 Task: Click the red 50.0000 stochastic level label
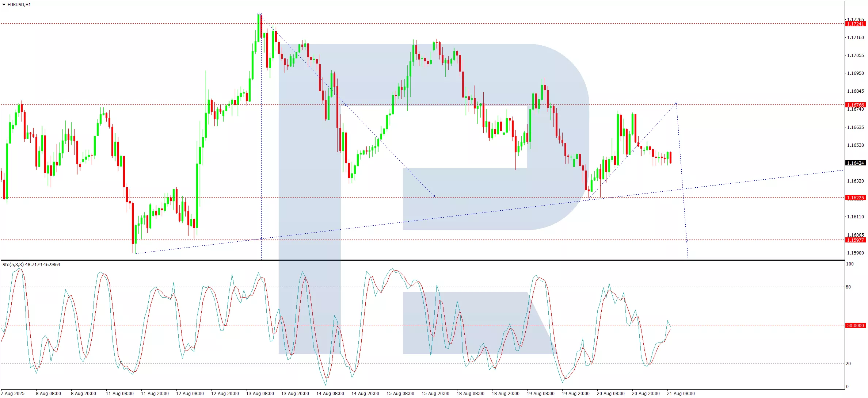coord(855,325)
